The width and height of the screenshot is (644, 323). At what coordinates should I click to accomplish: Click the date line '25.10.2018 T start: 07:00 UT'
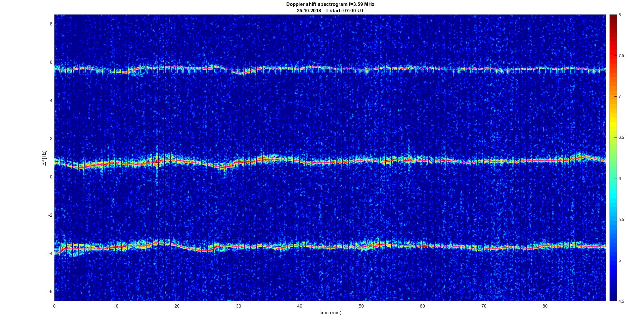click(330, 11)
